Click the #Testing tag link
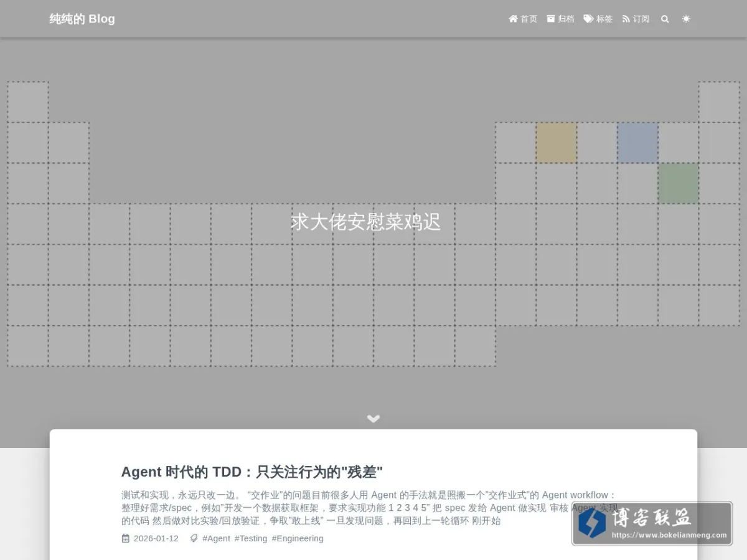The width and height of the screenshot is (747, 560). tap(251, 538)
